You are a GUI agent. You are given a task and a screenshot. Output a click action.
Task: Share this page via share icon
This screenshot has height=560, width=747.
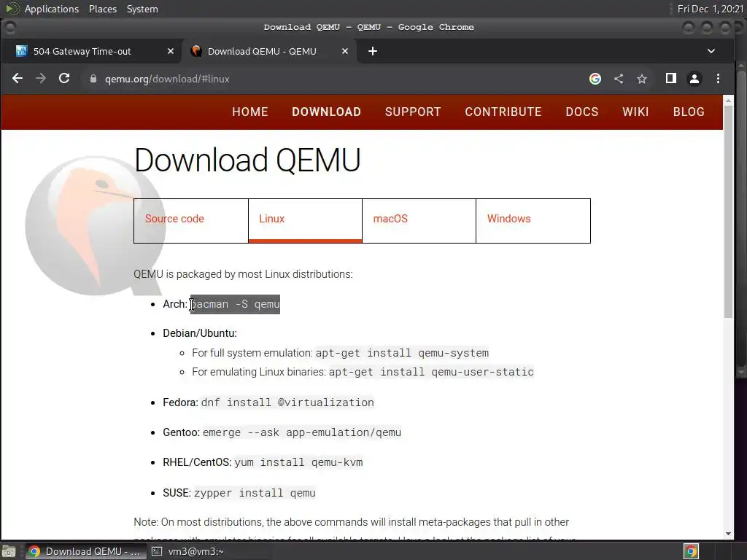[x=619, y=79]
